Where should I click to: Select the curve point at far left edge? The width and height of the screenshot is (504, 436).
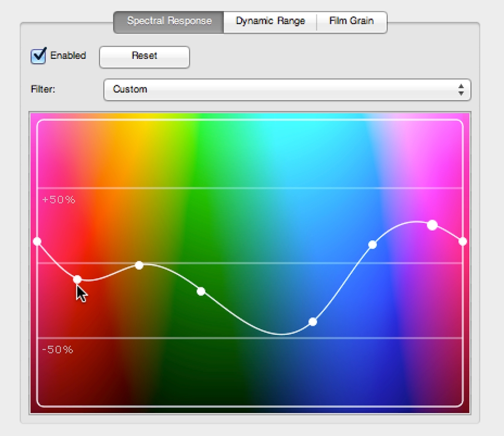[x=37, y=241]
